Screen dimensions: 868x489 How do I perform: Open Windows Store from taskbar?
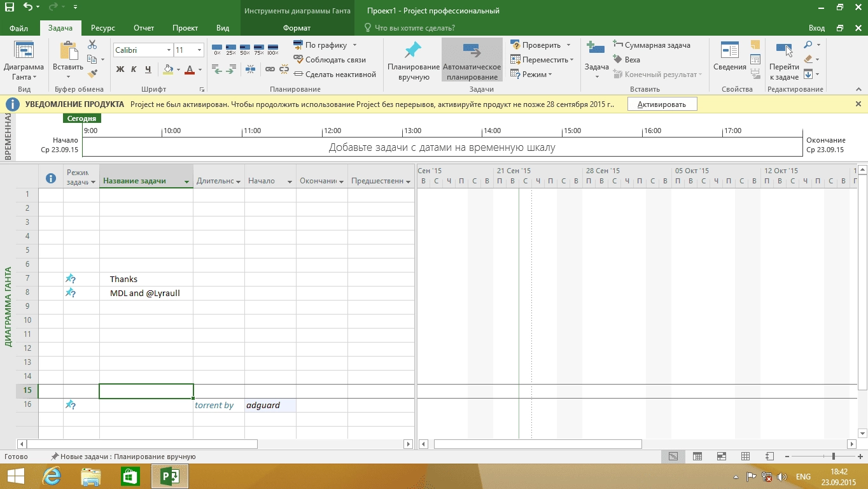pyautogui.click(x=130, y=476)
